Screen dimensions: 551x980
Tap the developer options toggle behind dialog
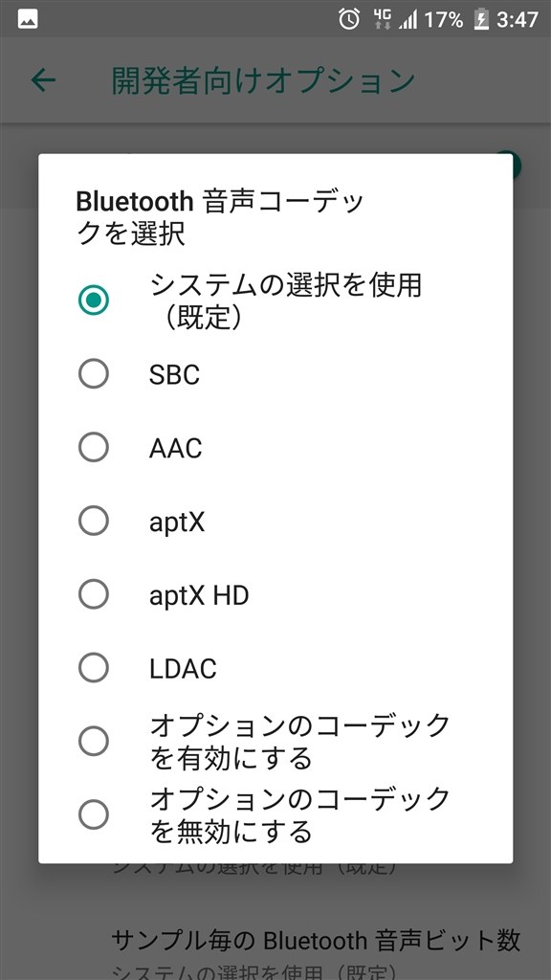[x=515, y=165]
